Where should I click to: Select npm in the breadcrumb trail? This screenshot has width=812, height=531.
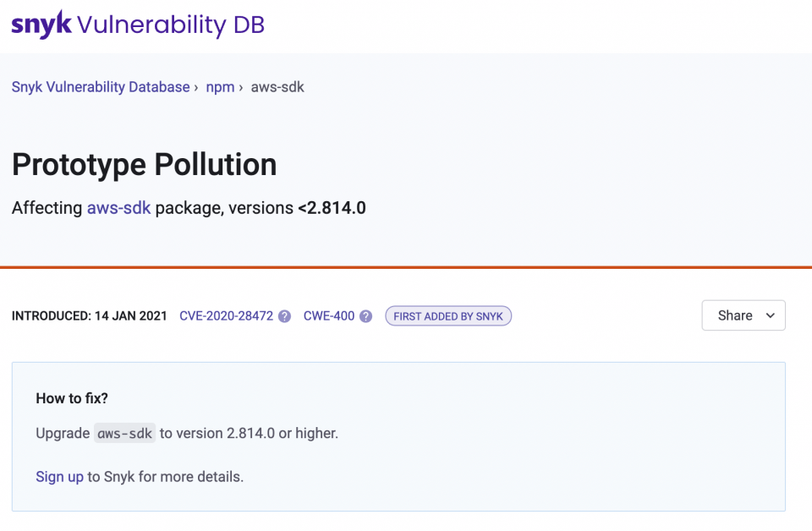click(x=220, y=87)
